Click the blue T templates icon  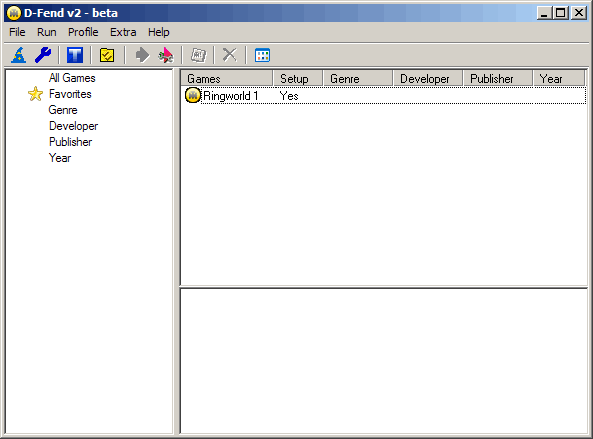[x=75, y=55]
